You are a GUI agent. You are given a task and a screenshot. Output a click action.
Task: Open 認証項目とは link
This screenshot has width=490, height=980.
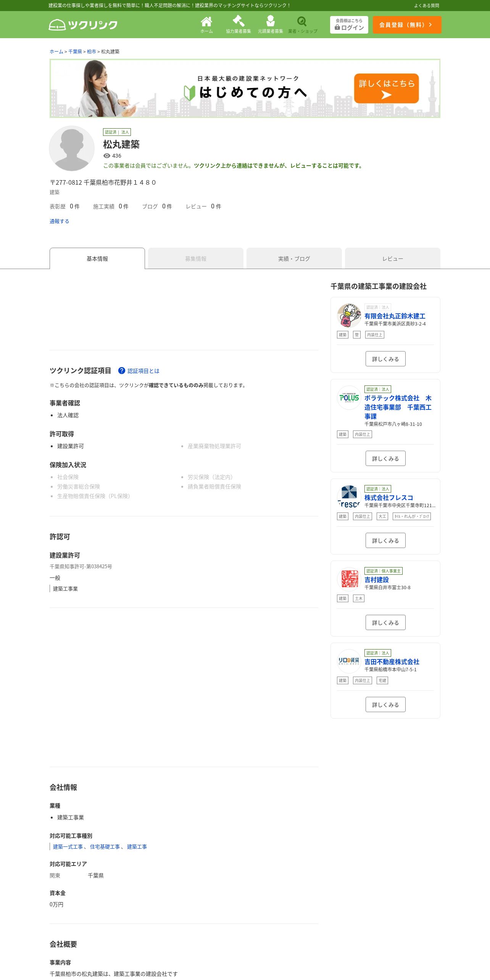click(143, 371)
